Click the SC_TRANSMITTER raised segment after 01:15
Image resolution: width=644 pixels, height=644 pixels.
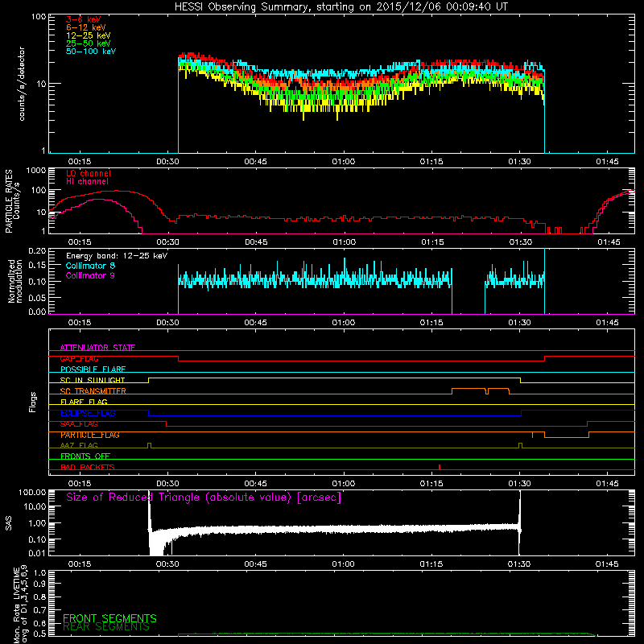[469, 389]
